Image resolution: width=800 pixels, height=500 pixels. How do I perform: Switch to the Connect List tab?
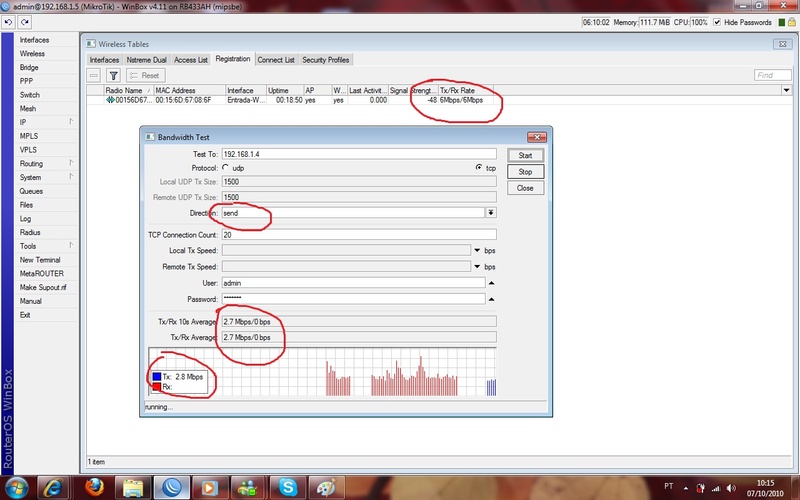tap(276, 60)
